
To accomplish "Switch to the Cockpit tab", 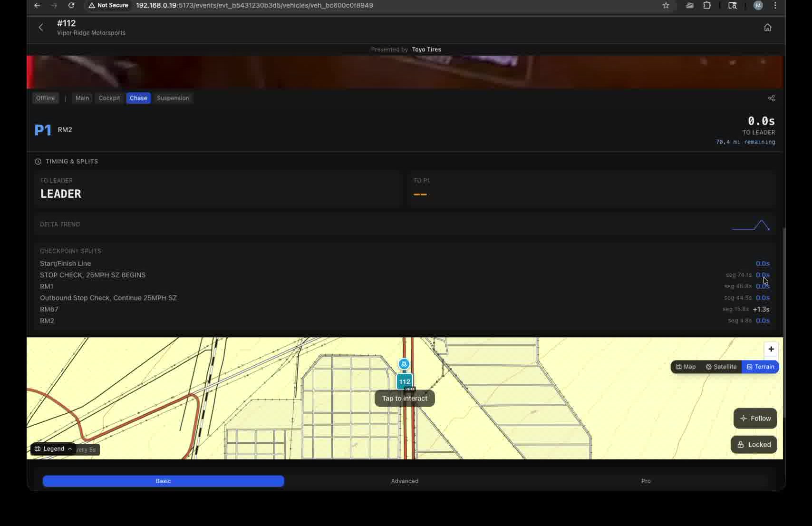I will pos(109,98).
